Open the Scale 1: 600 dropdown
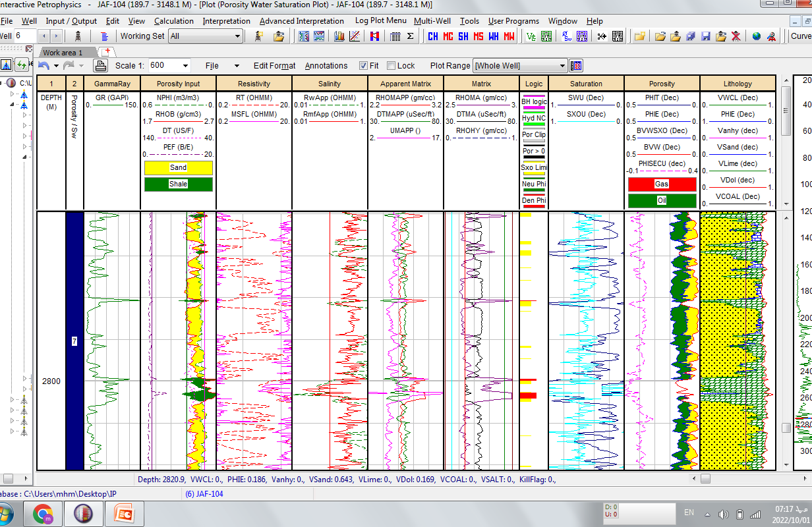 coord(169,65)
